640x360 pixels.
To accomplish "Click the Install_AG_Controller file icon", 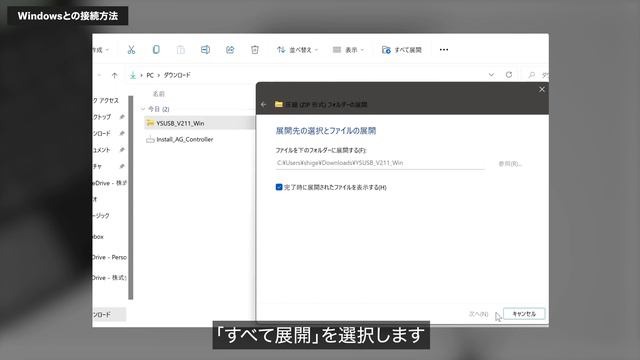I will (150, 140).
